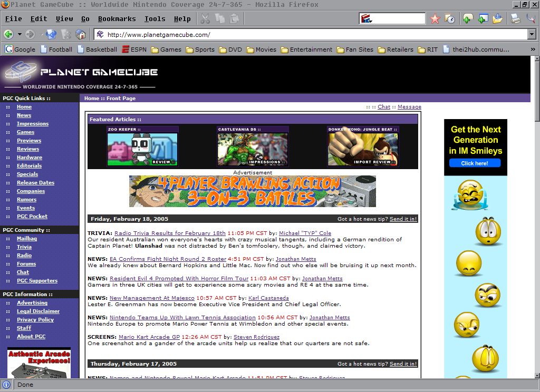
Task: Show more bookmarks via toolbar chevron
Action: point(534,50)
